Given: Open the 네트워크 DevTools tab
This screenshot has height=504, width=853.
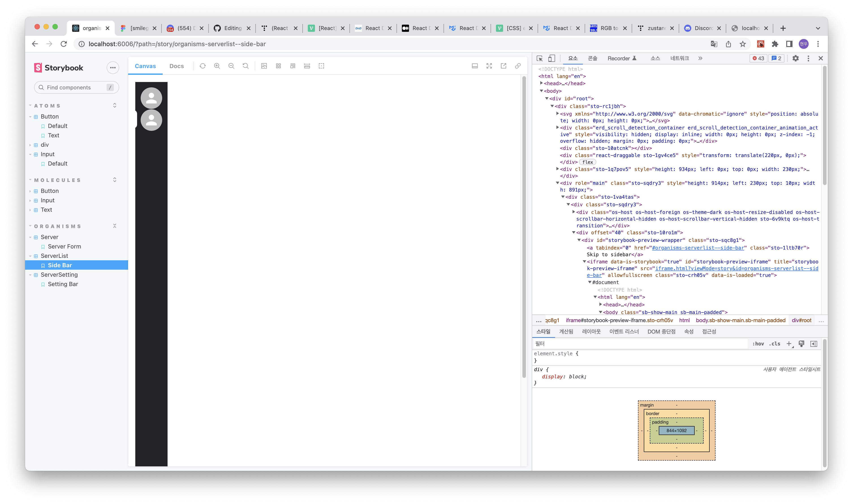Looking at the screenshot, I should [x=679, y=58].
